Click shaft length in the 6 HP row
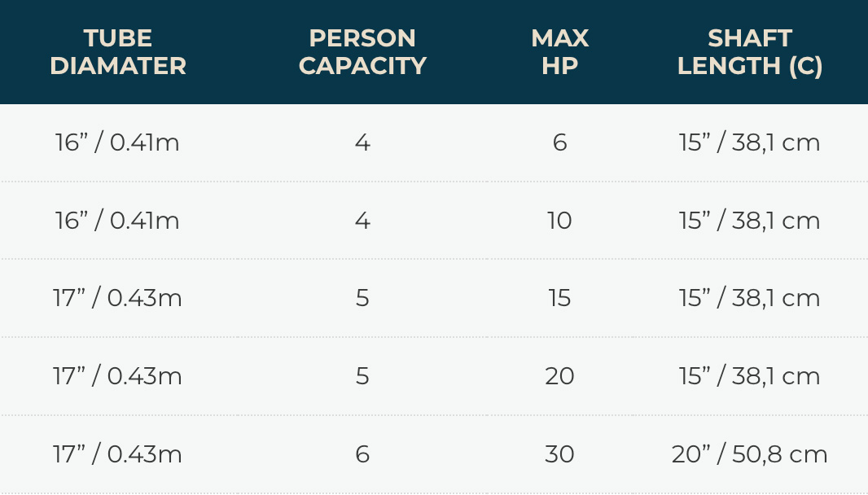 click(x=750, y=143)
